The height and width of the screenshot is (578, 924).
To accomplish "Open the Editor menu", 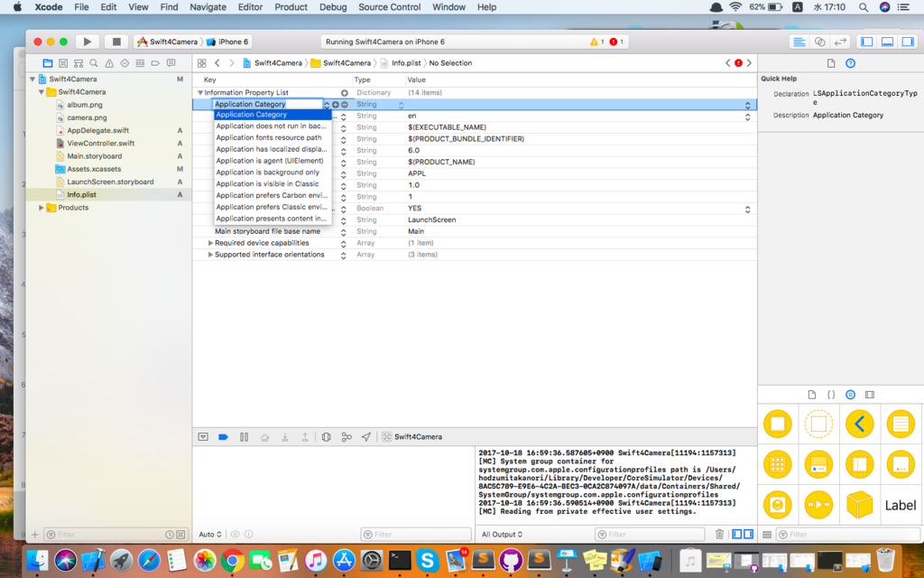I will [250, 7].
